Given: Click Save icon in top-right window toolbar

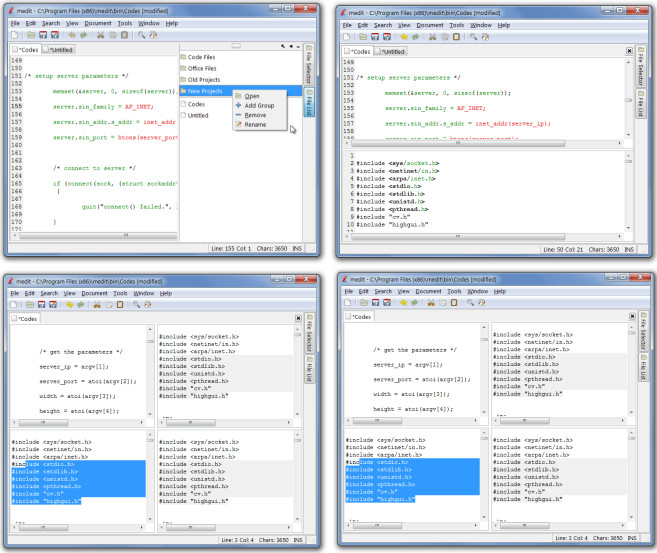Looking at the screenshot, I should (375, 37).
